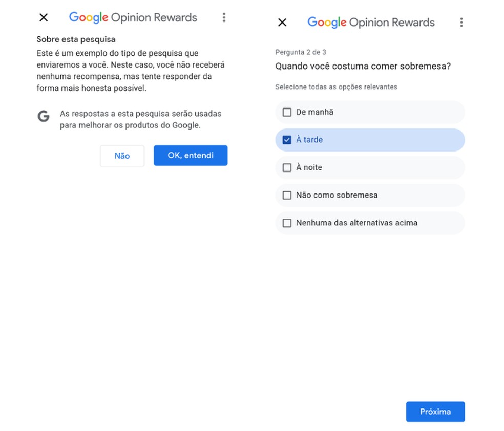
Task: Go to next question with 'Próxima'
Action: tap(435, 412)
